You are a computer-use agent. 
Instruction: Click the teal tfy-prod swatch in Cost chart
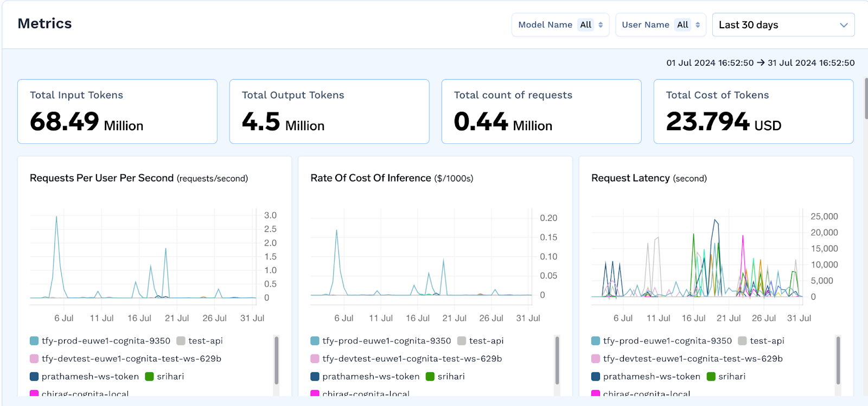[315, 341]
